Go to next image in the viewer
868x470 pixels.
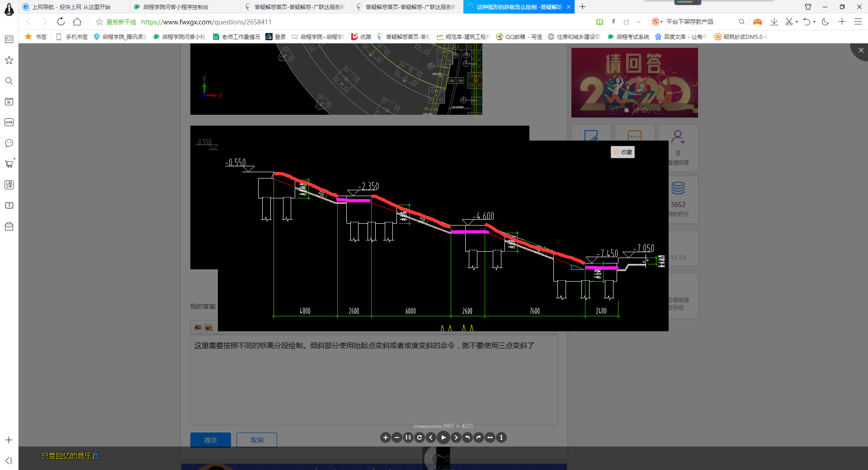(x=456, y=437)
